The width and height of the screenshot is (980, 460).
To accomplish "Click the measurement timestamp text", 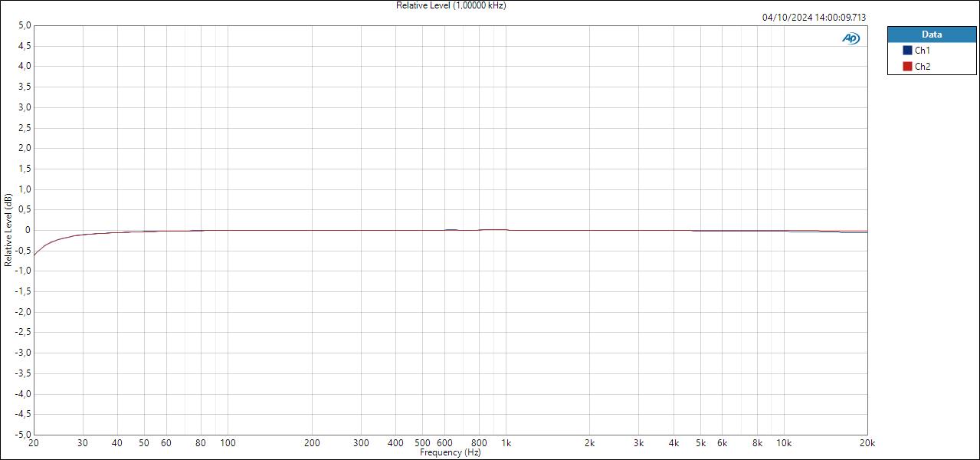I will [814, 15].
